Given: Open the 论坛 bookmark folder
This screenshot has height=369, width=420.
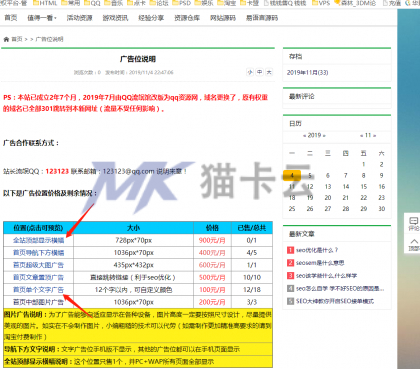Looking at the screenshot, I should tap(159, 3).
